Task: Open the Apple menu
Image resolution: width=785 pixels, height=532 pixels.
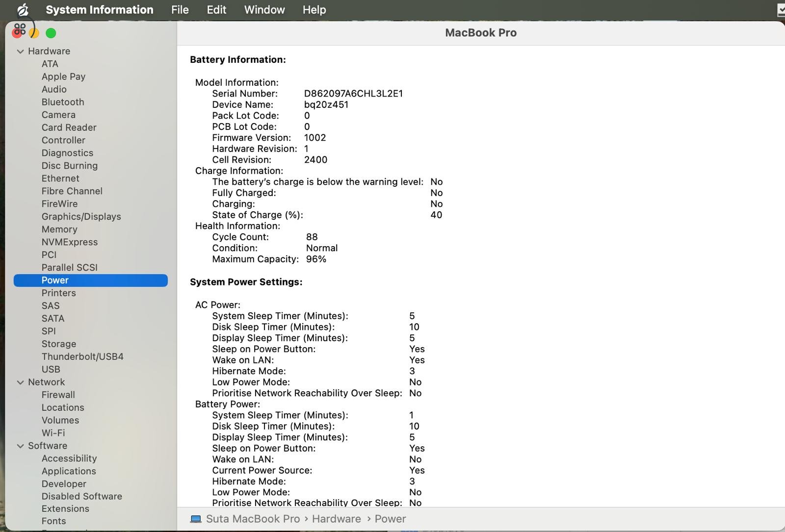Action: pyautogui.click(x=22, y=9)
